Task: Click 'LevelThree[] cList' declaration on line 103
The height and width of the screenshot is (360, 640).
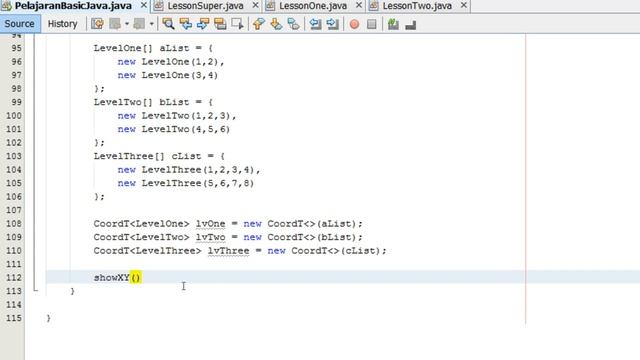Action: [147, 156]
